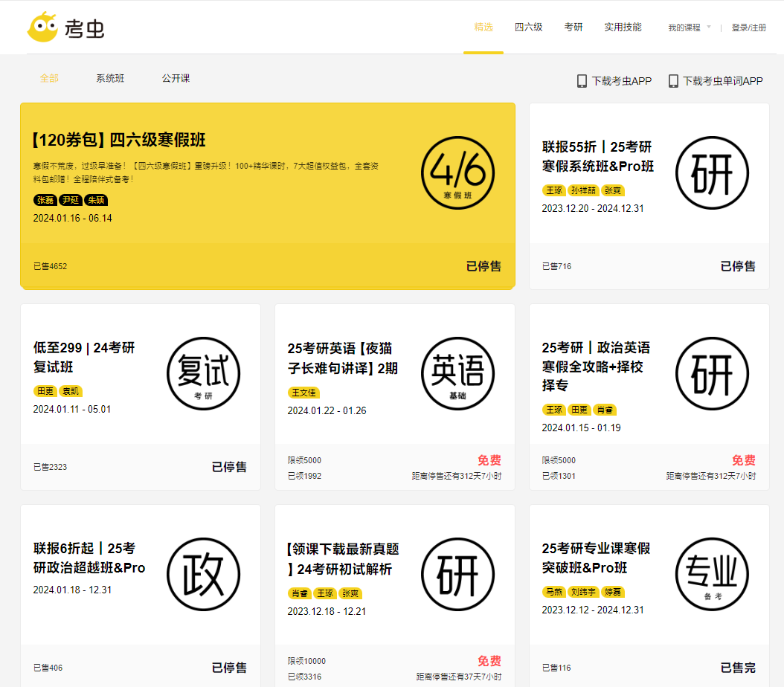Click the phone icon beside 下载考虫单词APP

point(674,80)
